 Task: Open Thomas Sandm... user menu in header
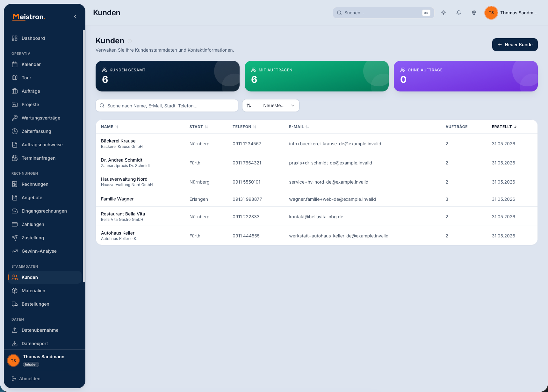click(511, 13)
